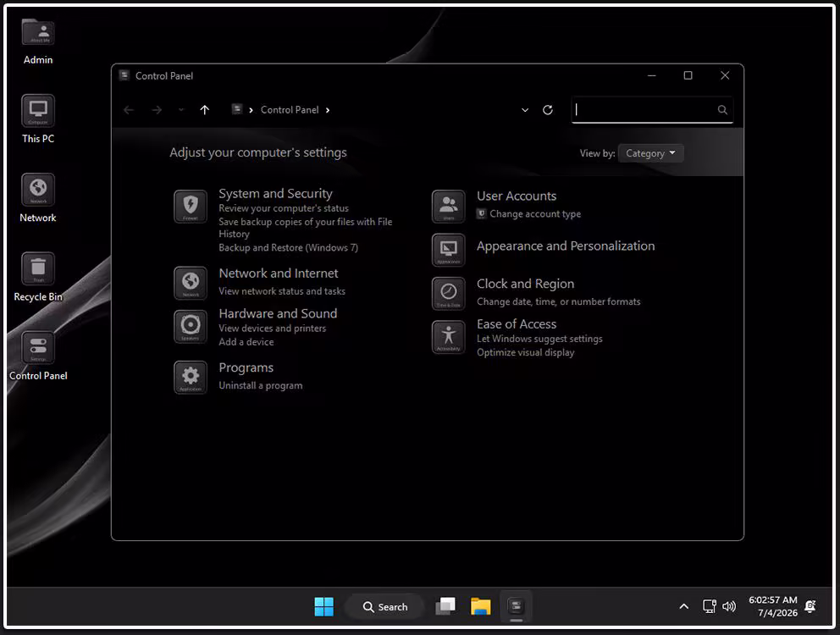
Task: Open the System and Security shield icon
Action: [191, 207]
